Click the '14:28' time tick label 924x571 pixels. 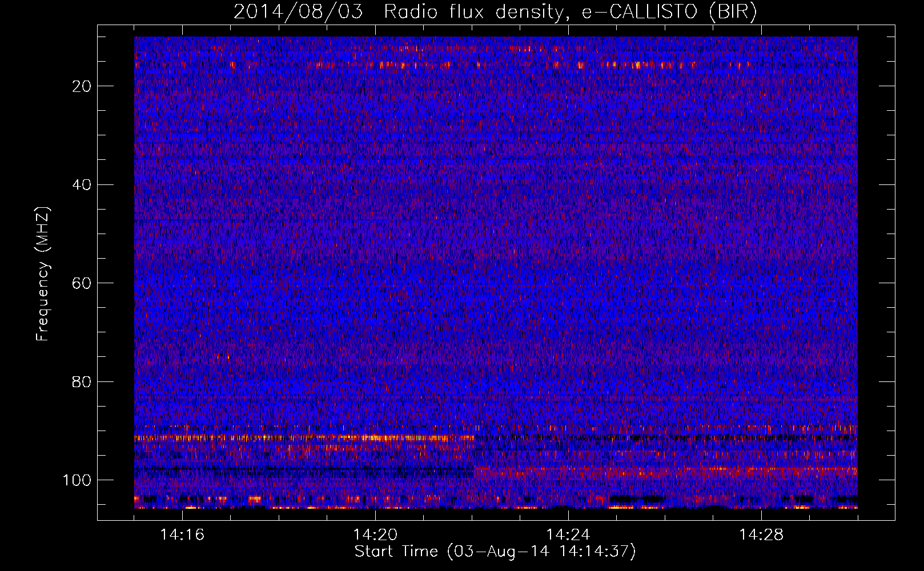coord(761,535)
